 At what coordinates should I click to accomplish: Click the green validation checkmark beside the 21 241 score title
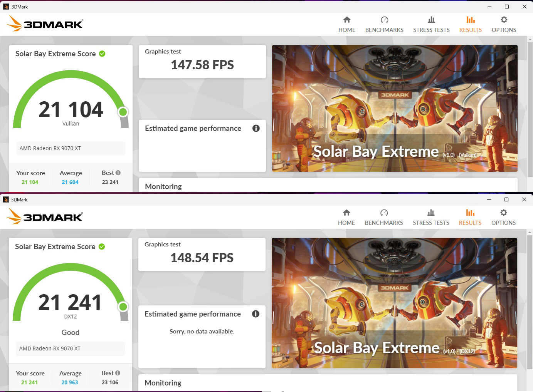click(102, 247)
